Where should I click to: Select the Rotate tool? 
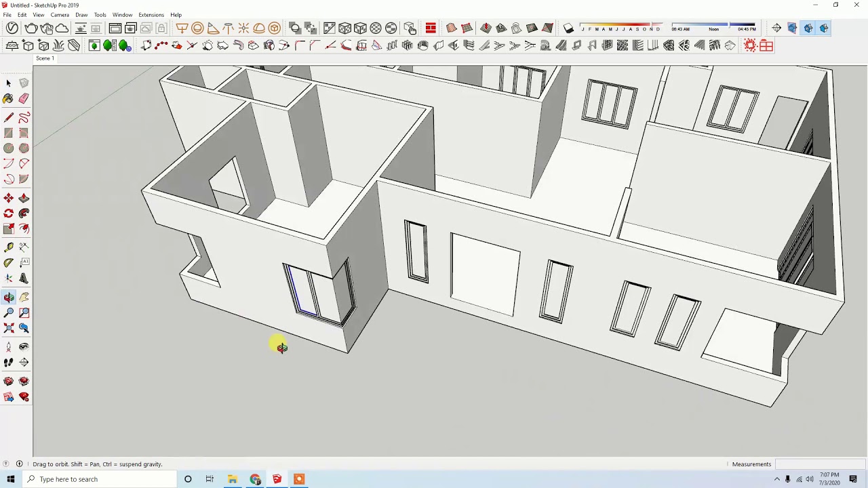[x=9, y=213]
